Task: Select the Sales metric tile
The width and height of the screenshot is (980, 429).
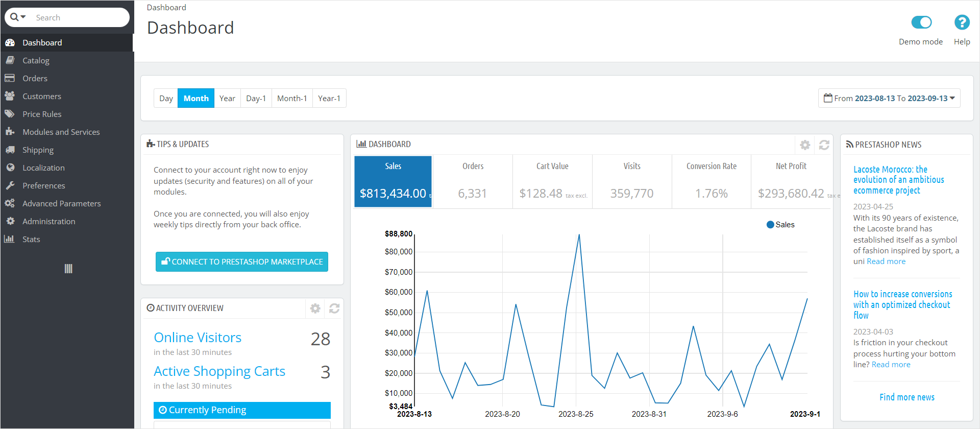Action: pyautogui.click(x=393, y=182)
